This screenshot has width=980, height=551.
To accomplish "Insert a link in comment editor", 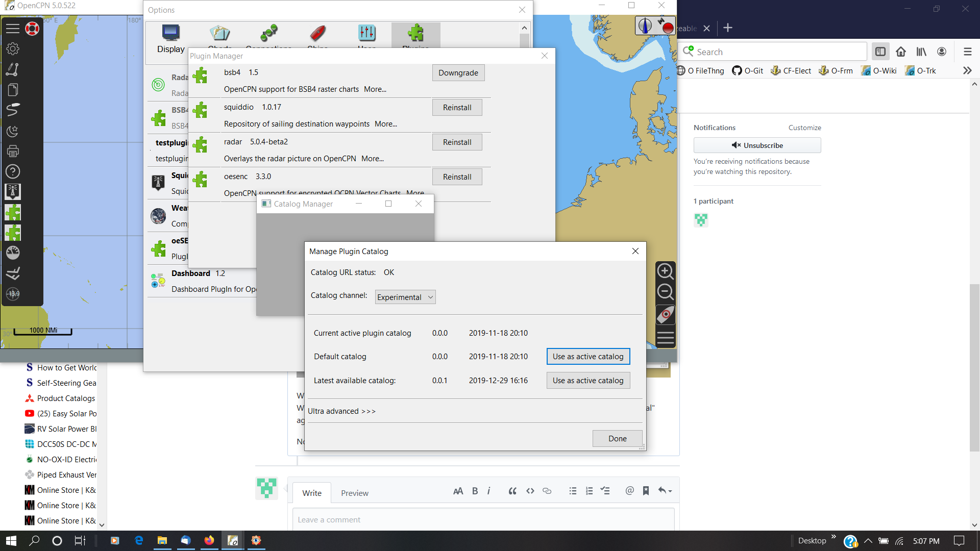I will pos(547,491).
